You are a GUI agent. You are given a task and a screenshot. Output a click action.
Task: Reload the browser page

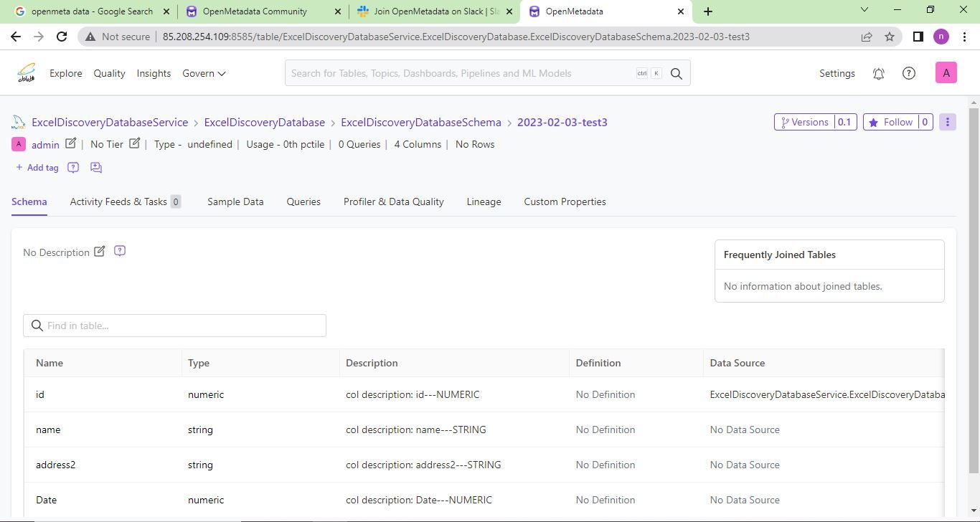coord(62,37)
